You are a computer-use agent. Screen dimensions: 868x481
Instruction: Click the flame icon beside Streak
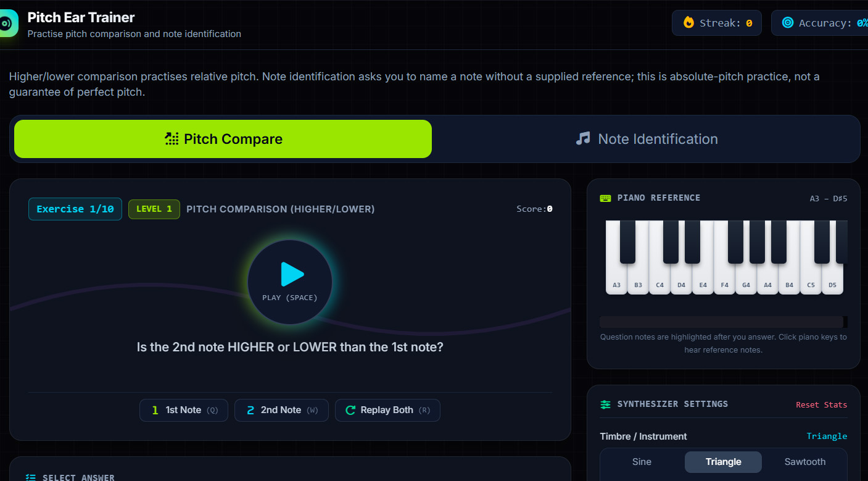click(x=688, y=23)
